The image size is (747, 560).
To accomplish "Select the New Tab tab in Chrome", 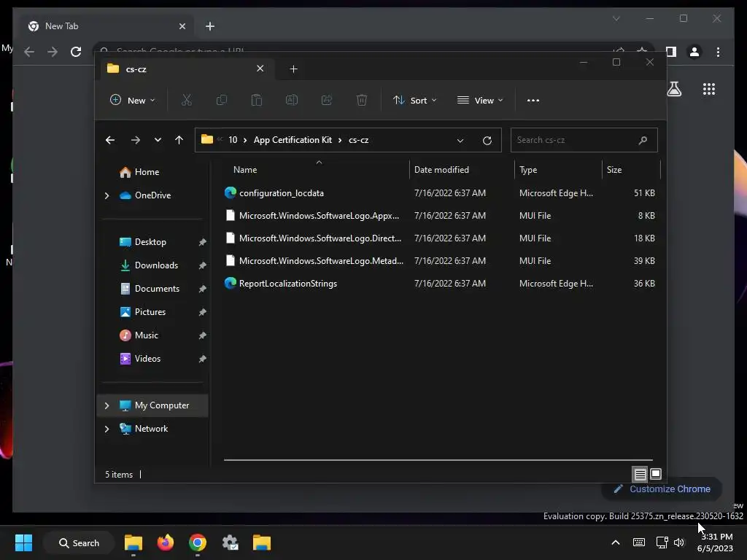I will click(106, 26).
